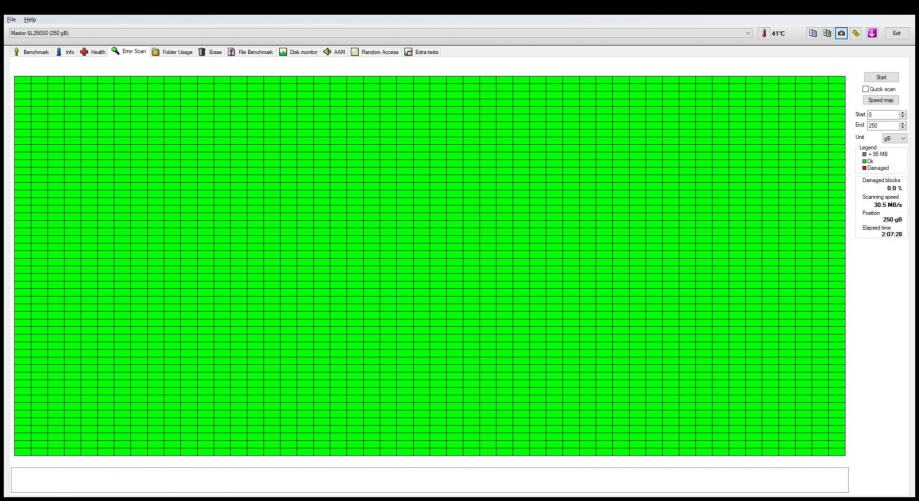Select the Error Scan tab
The height and width of the screenshot is (501, 919).
(x=129, y=52)
